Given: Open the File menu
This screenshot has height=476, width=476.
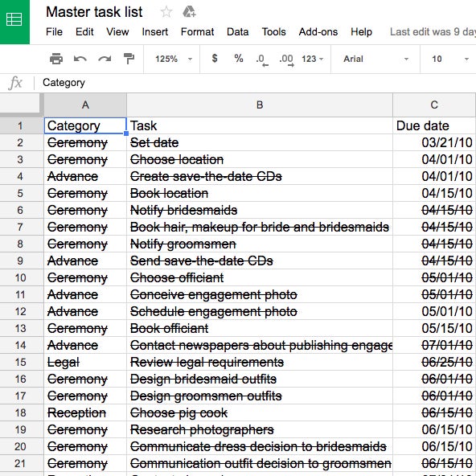Looking at the screenshot, I should click(54, 32).
